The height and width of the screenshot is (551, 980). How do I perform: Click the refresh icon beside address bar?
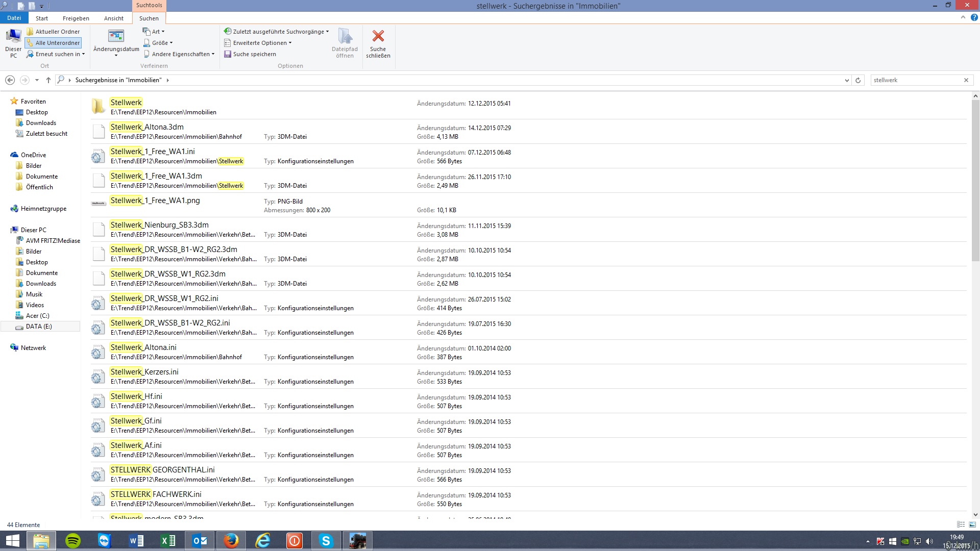click(x=858, y=80)
